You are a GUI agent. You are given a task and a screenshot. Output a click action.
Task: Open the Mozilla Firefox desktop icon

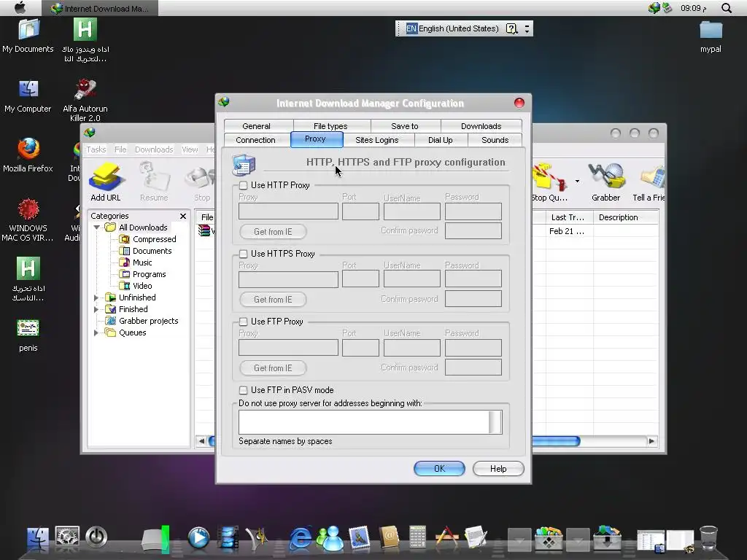28,155
